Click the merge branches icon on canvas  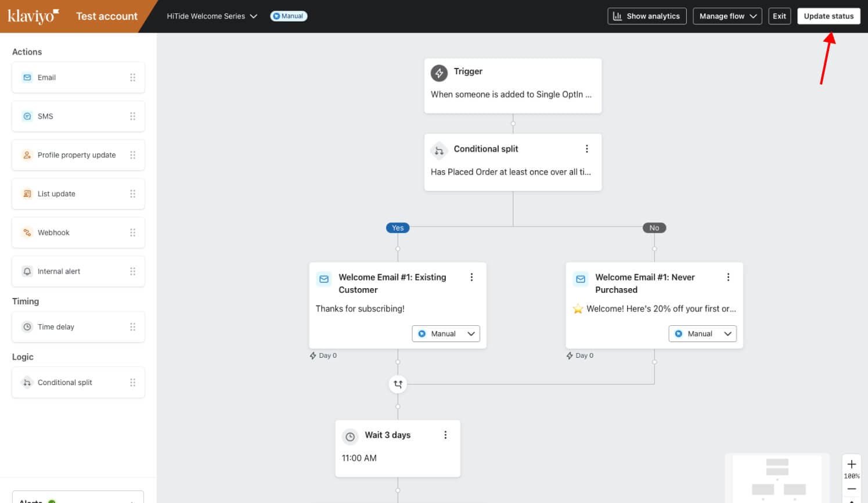coord(398,384)
